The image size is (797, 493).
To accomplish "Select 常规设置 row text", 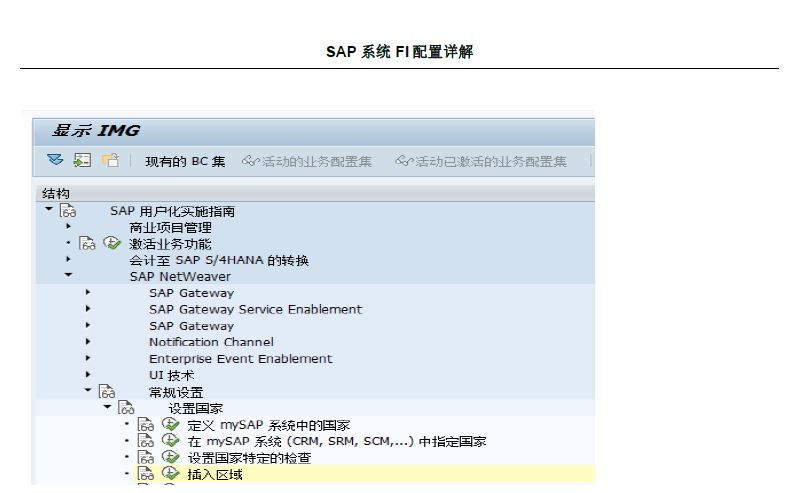I will coord(176,392).
